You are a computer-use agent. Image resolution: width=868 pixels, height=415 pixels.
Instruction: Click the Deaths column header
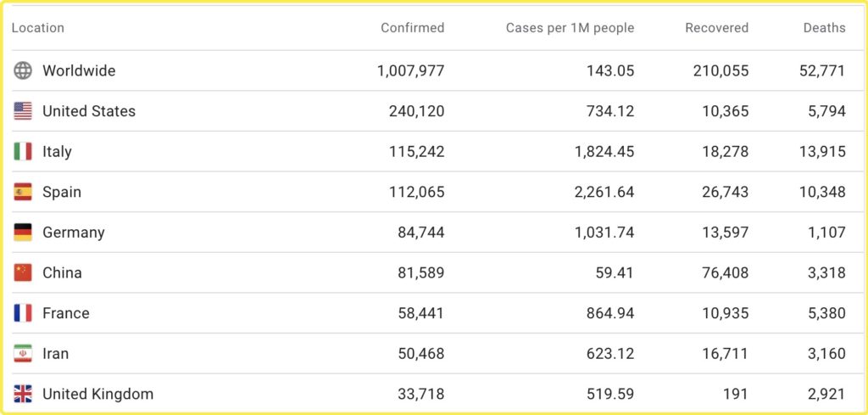[824, 28]
